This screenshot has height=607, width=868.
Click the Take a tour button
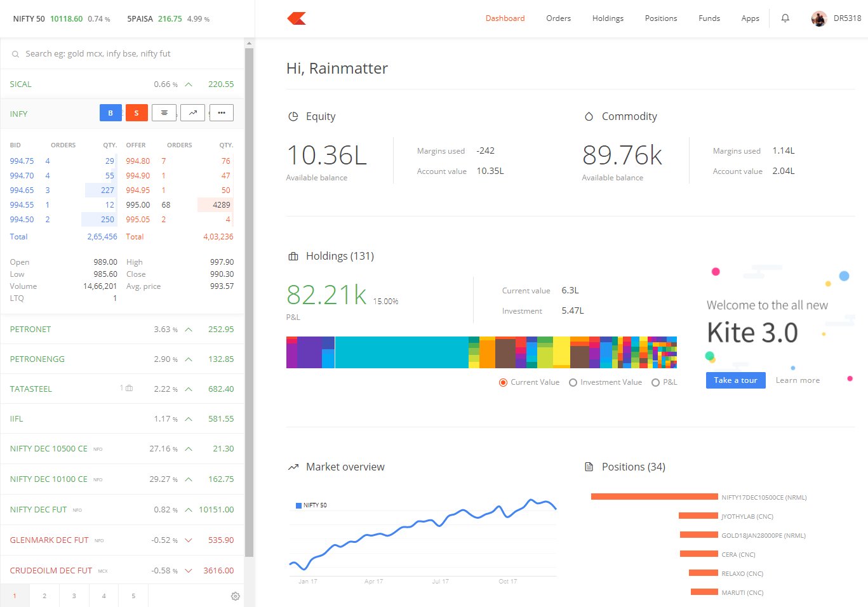[735, 380]
